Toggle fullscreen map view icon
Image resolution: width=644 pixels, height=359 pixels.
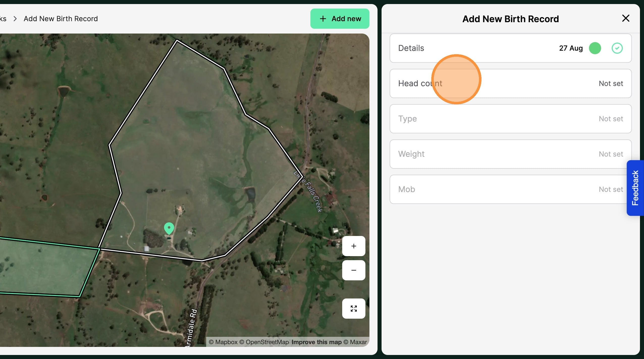click(x=354, y=309)
